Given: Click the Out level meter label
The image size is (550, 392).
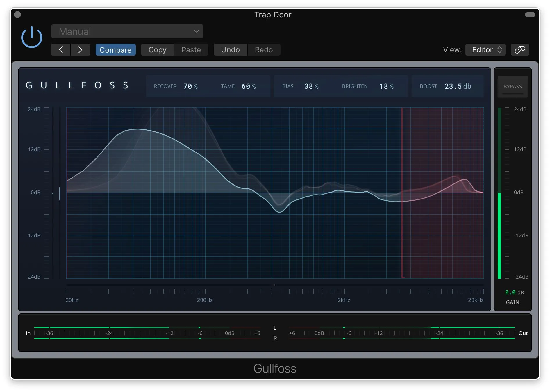Looking at the screenshot, I should pyautogui.click(x=523, y=333).
